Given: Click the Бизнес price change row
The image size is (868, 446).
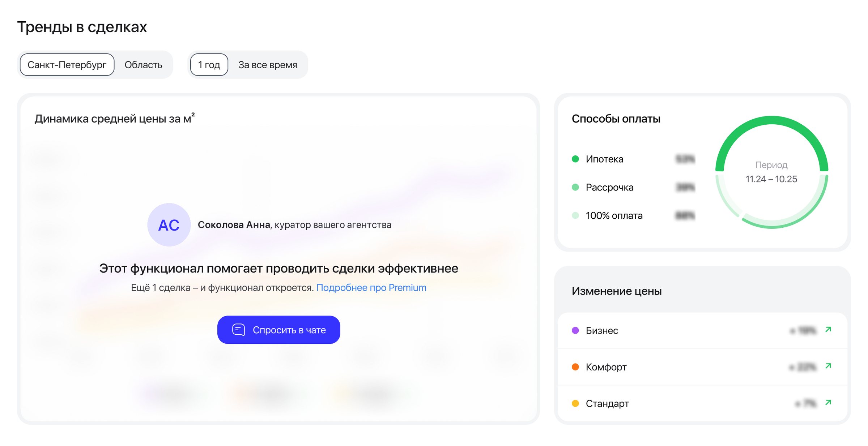Looking at the screenshot, I should (x=702, y=330).
